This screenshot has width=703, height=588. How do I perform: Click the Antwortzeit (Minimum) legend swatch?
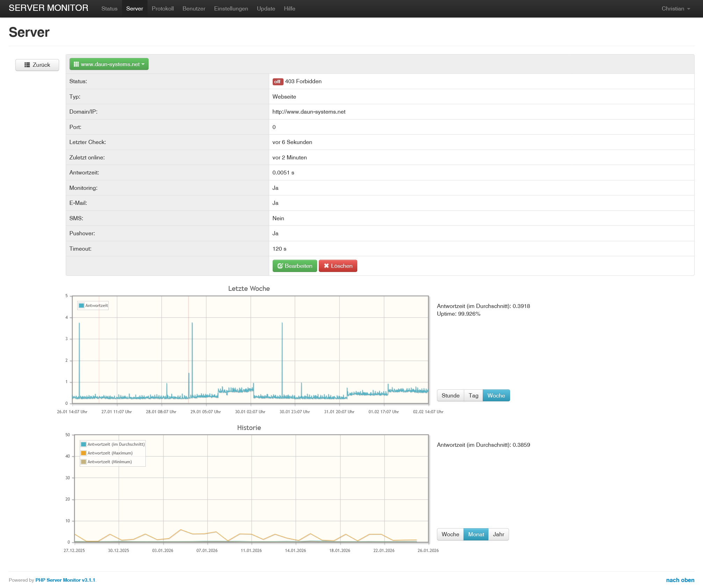pyautogui.click(x=84, y=462)
